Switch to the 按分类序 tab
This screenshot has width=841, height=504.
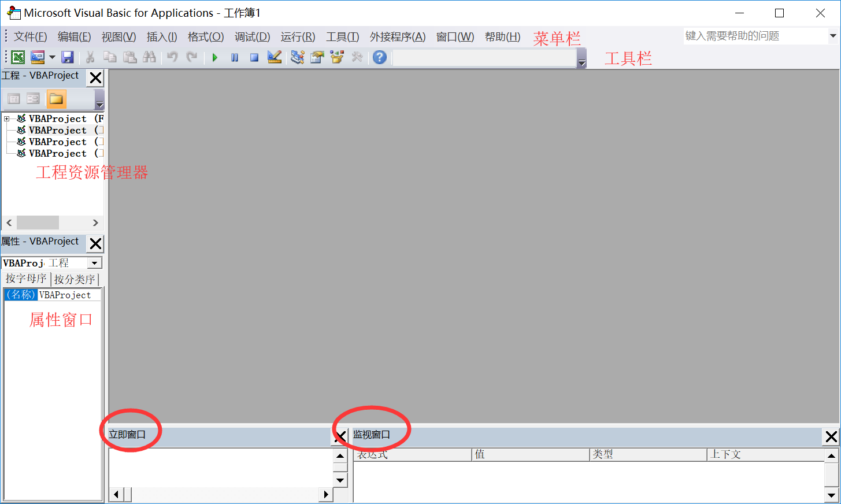pos(75,280)
